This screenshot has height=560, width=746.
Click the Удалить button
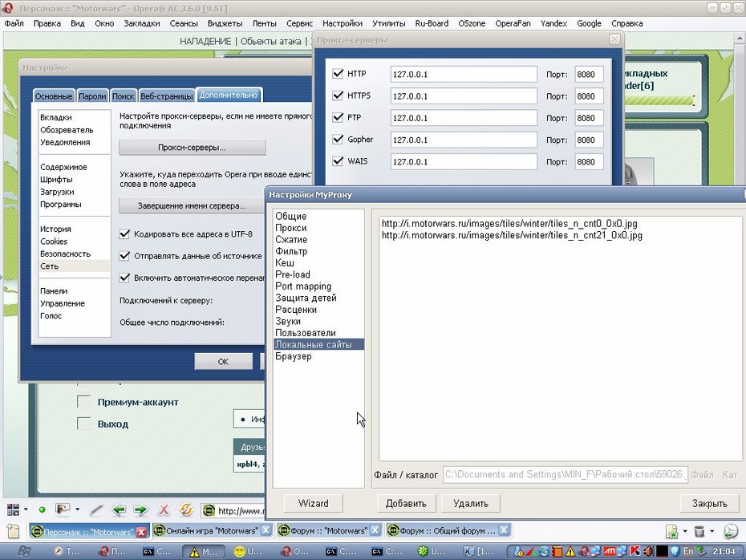coord(471,503)
